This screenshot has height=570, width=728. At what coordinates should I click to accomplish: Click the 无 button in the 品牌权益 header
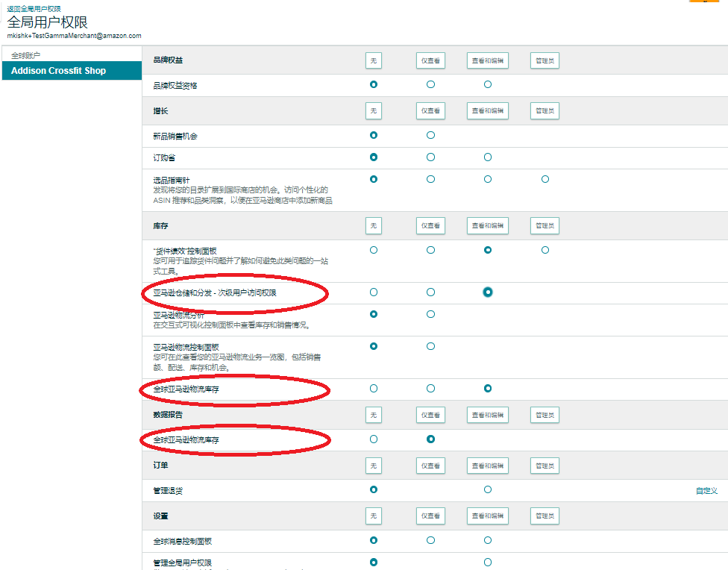(x=374, y=60)
